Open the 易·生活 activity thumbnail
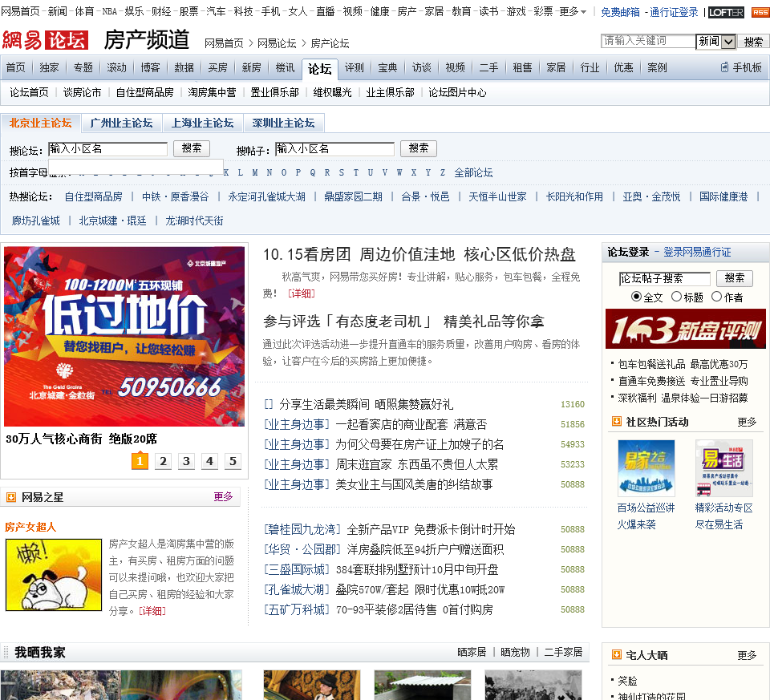 point(723,468)
